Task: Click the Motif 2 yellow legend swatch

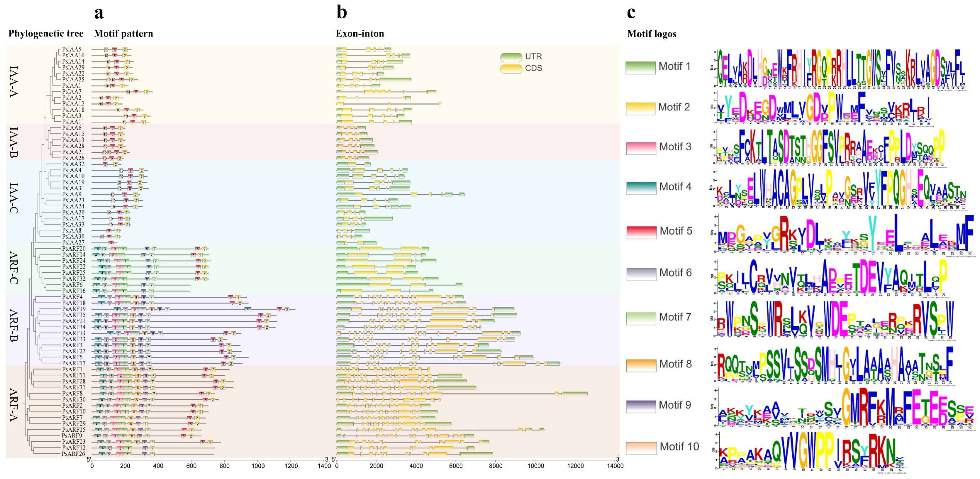Action: tap(640, 109)
